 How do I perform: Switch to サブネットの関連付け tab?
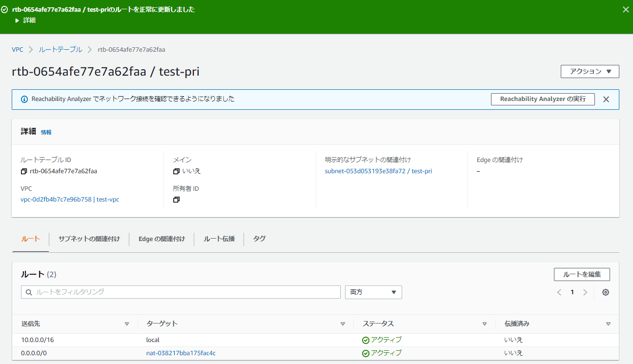pos(89,239)
